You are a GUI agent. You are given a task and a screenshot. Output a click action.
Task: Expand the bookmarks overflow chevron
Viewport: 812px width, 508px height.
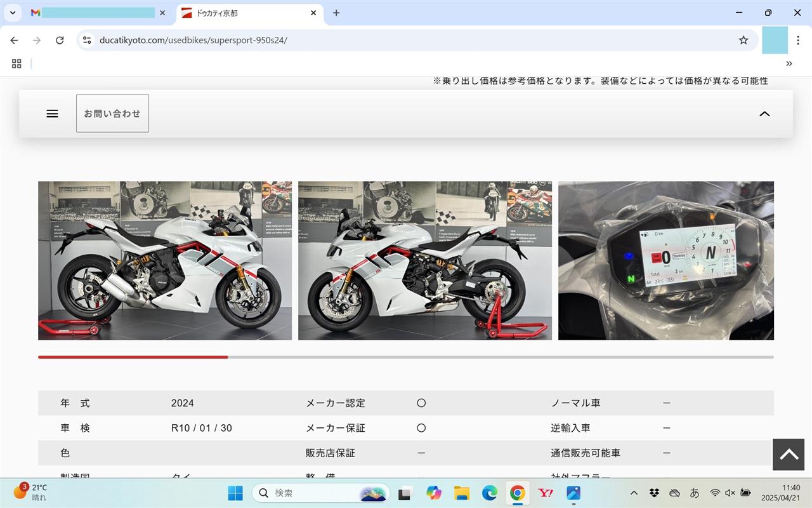pos(789,63)
